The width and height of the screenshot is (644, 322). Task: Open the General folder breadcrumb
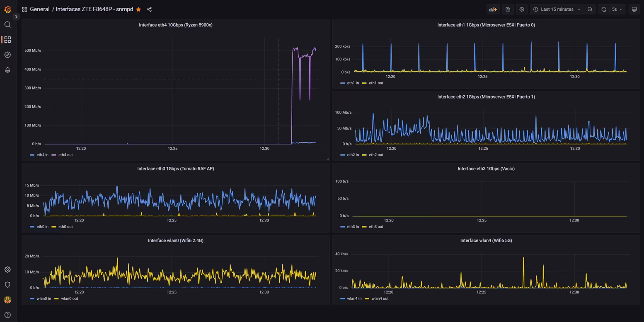click(x=40, y=9)
